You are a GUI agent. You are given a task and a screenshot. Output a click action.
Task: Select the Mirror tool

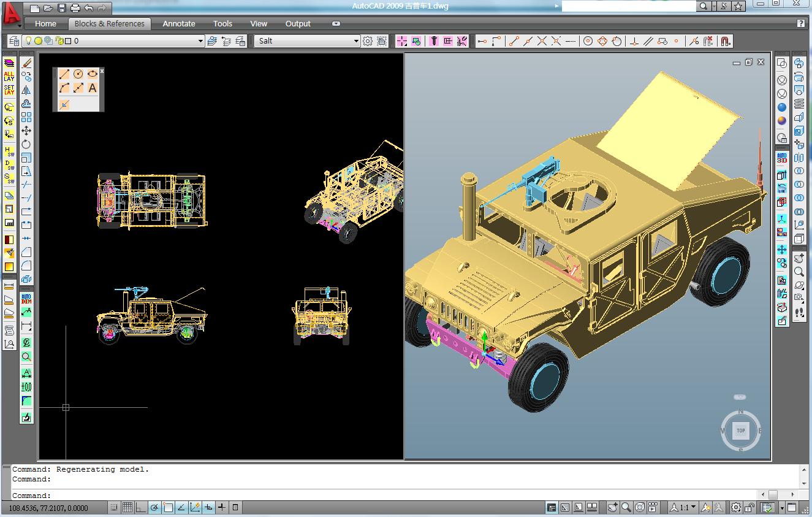tap(26, 90)
